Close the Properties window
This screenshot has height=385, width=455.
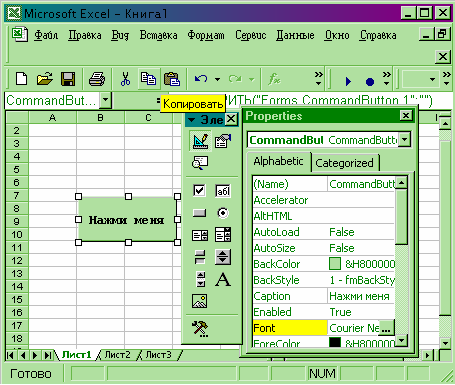pyautogui.click(x=405, y=116)
